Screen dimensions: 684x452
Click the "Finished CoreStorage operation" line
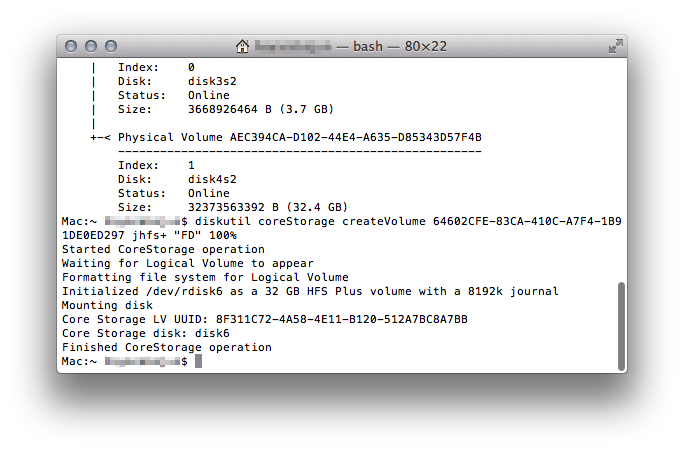pyautogui.click(x=166, y=347)
